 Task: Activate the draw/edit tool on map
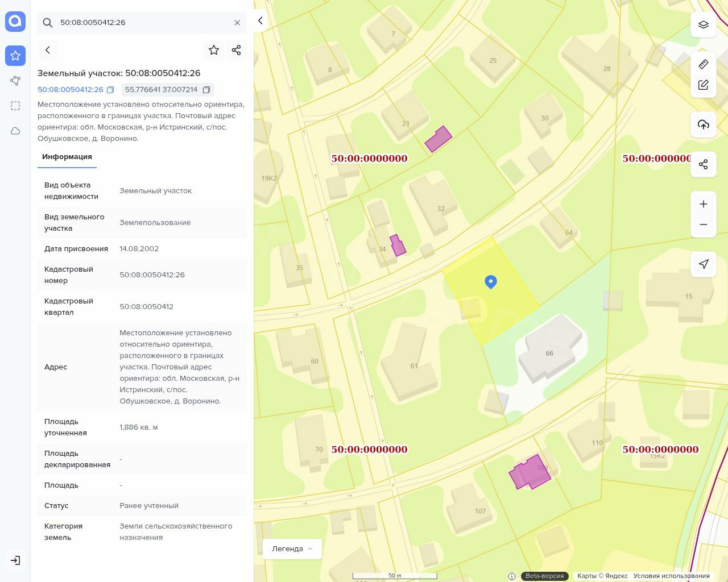[703, 85]
